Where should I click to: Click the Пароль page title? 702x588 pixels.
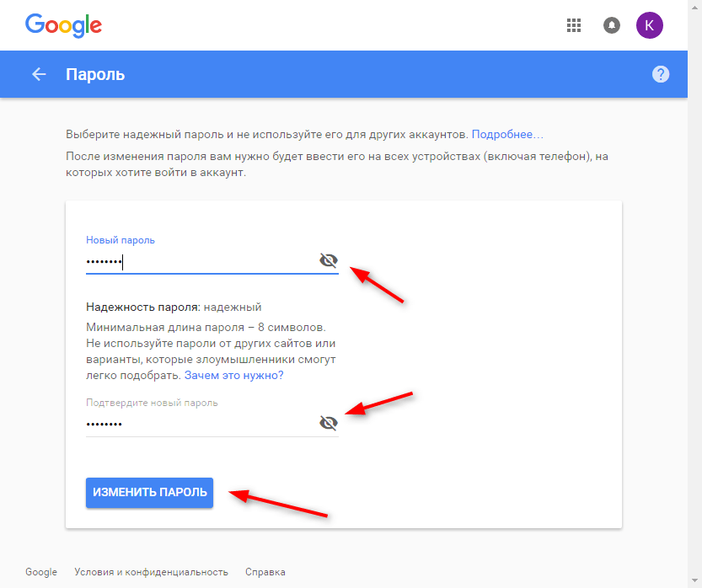click(x=95, y=74)
